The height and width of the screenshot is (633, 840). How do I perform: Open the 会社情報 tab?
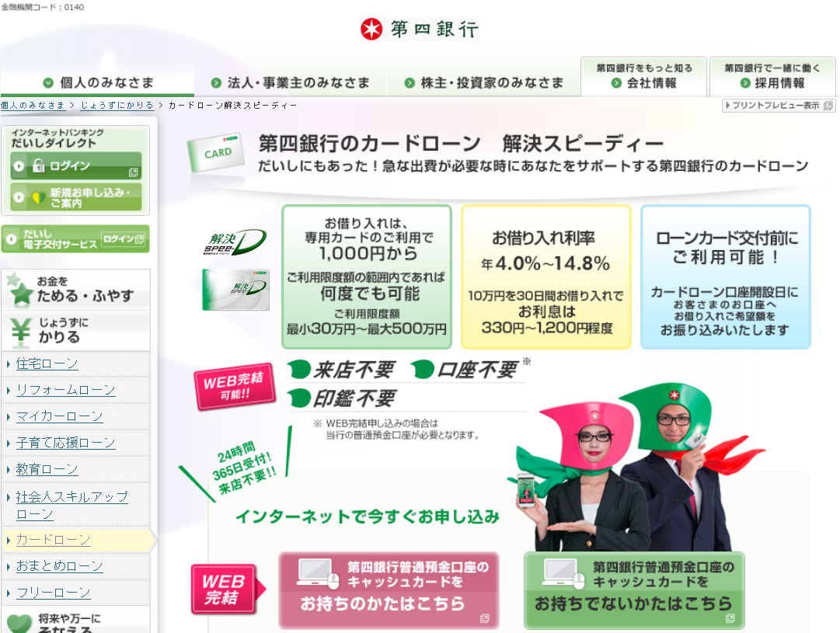point(643,77)
